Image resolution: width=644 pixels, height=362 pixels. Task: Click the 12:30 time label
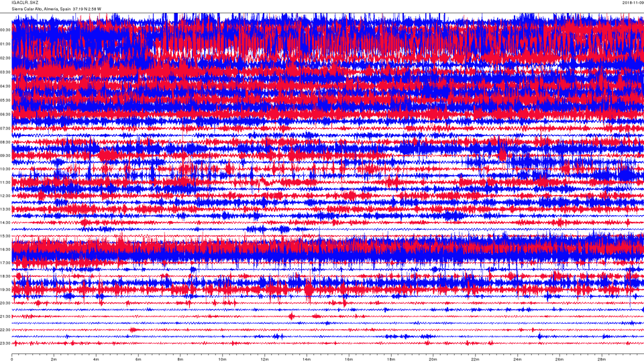[5, 196]
